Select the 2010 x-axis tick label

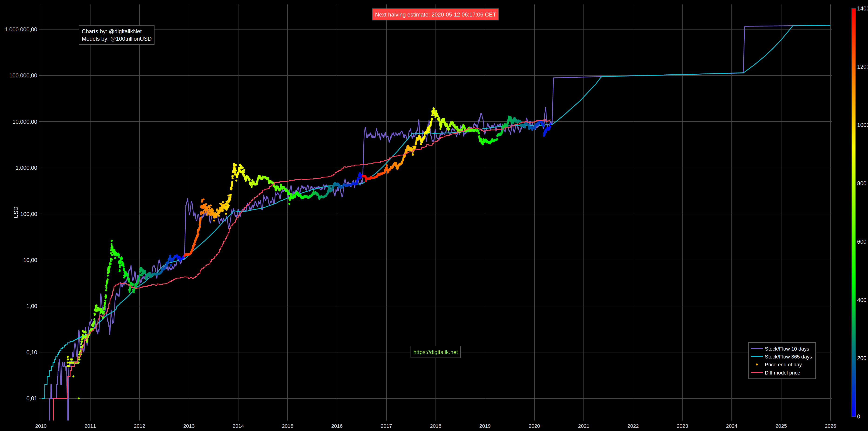(x=41, y=426)
